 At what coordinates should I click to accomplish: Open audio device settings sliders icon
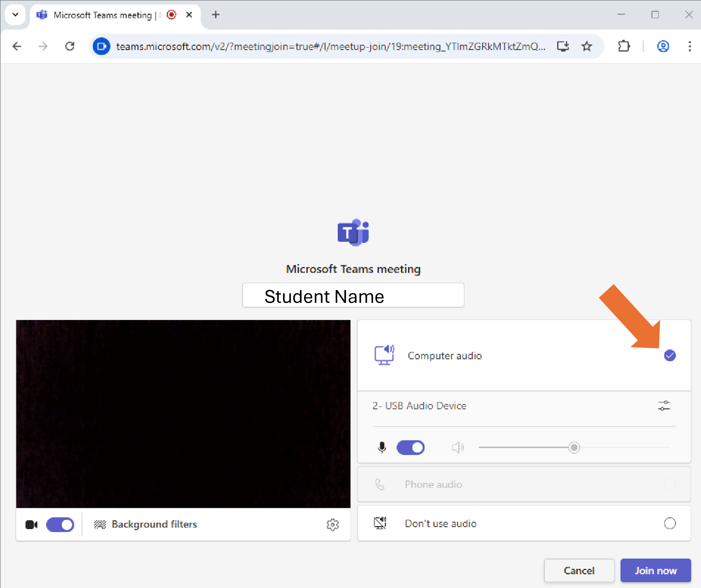[664, 406]
